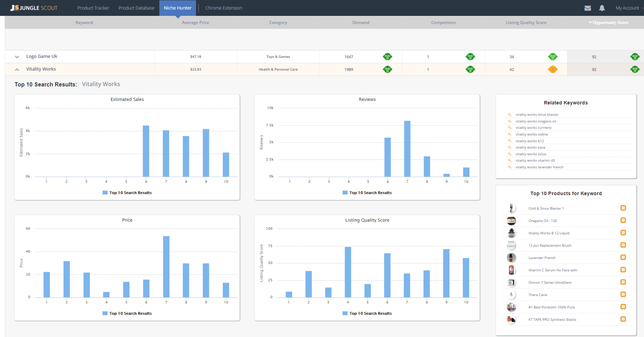Select the Niche Hunter tab
The height and width of the screenshot is (337, 644).
point(178,8)
